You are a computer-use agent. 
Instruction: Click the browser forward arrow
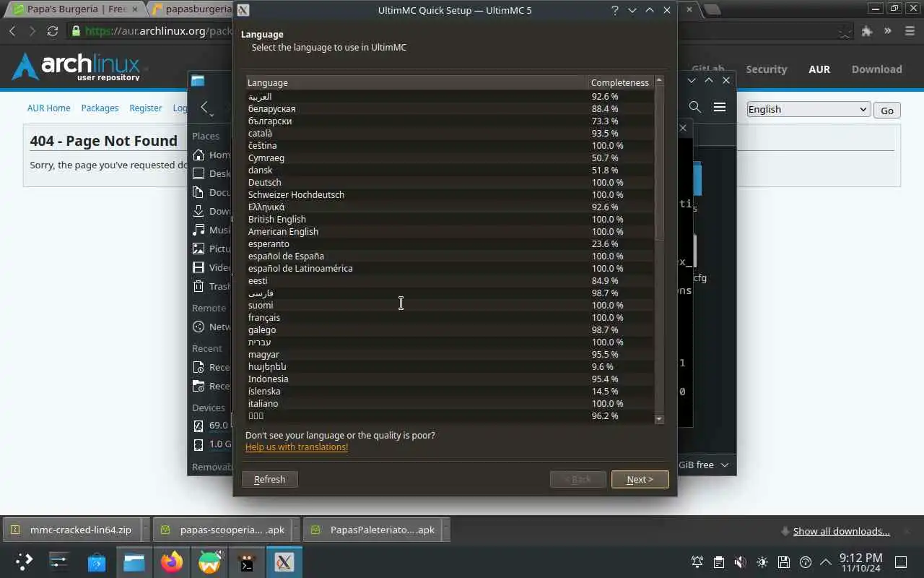[x=32, y=31]
